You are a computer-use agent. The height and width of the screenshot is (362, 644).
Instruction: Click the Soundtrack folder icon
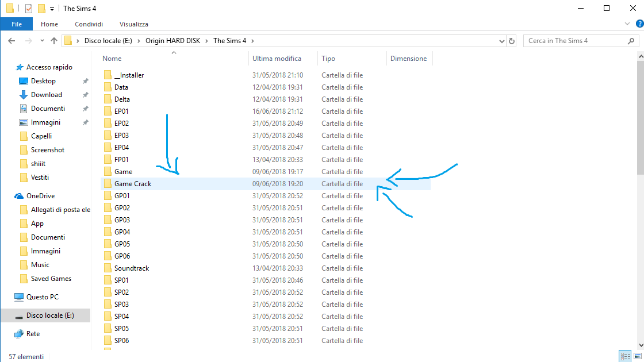[x=108, y=268]
